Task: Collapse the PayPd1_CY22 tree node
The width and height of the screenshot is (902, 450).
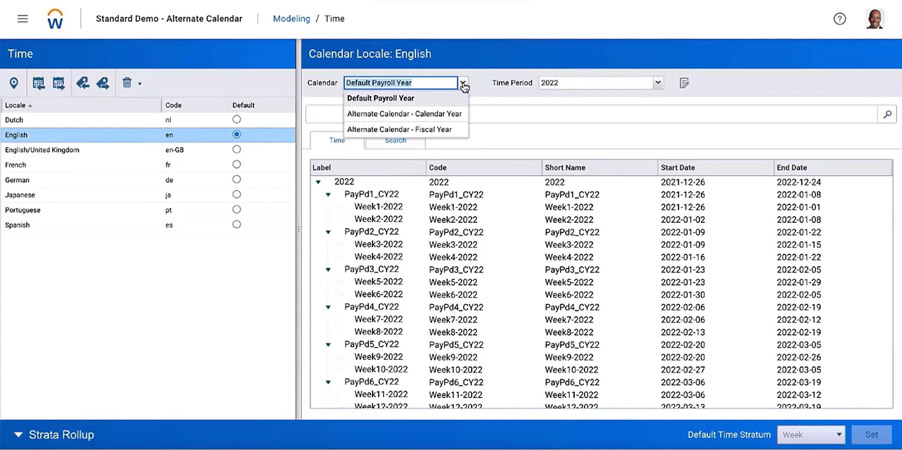Action: (x=329, y=195)
